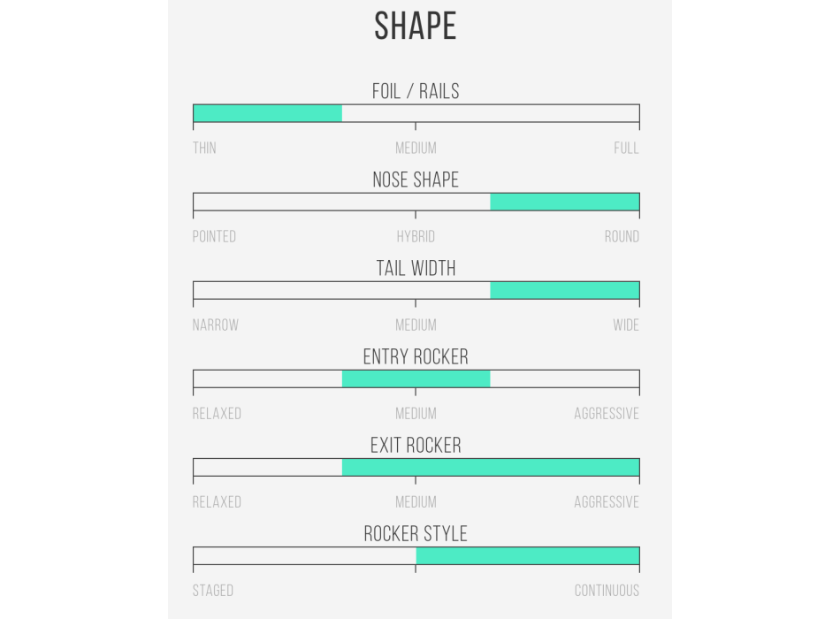Image resolution: width=840 pixels, height=619 pixels.
Task: Click RELAXED under Entry Rocker
Action: (x=217, y=413)
